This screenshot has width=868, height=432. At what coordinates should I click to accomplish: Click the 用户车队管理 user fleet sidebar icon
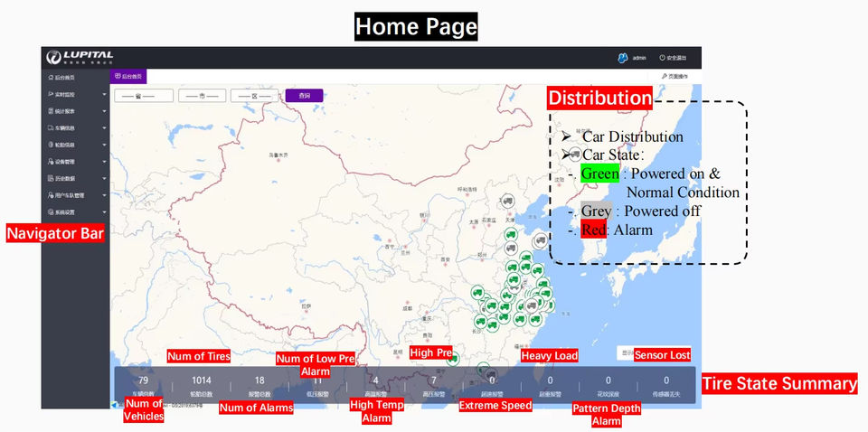click(x=51, y=196)
